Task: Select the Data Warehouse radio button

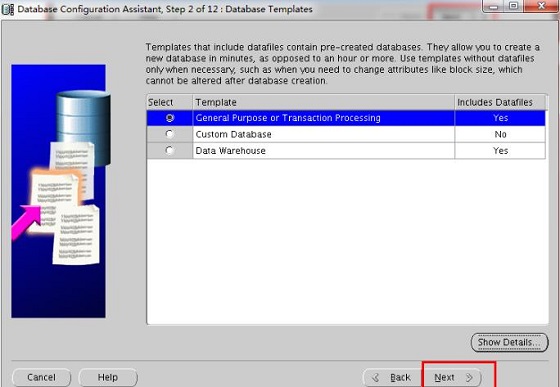Action: [x=170, y=151]
